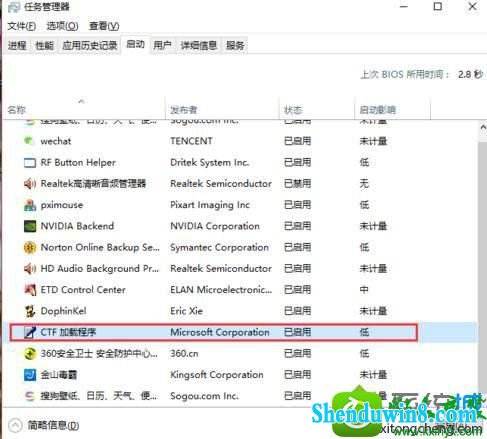Open the 文件(F) menu
This screenshot has height=439, width=487.
pos(22,26)
